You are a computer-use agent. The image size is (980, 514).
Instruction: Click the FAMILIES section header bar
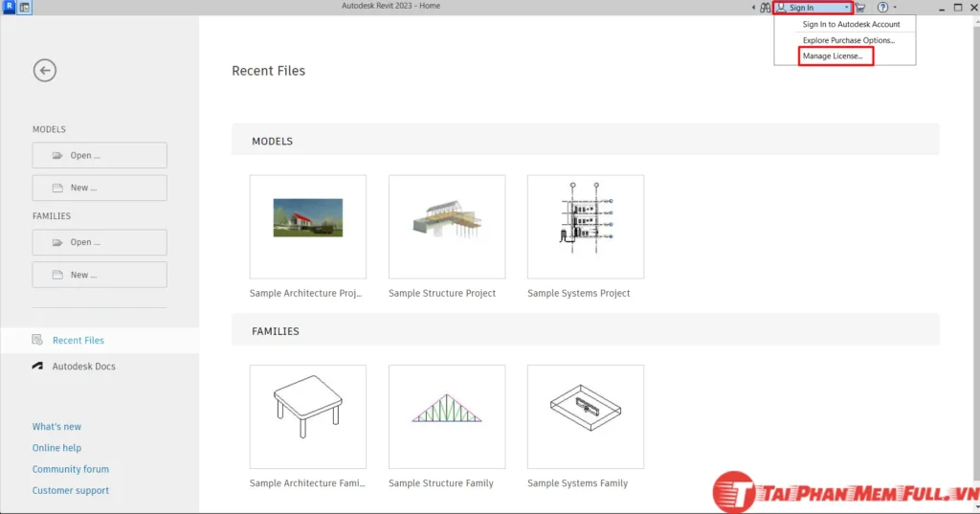[x=586, y=329]
